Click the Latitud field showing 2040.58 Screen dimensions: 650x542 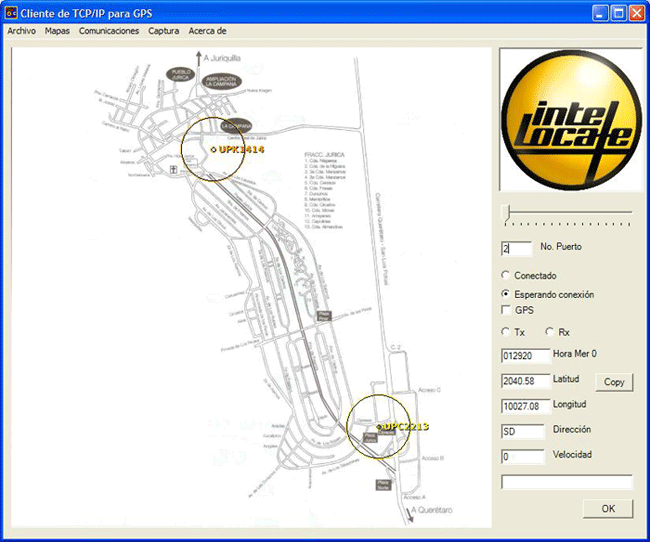point(526,381)
